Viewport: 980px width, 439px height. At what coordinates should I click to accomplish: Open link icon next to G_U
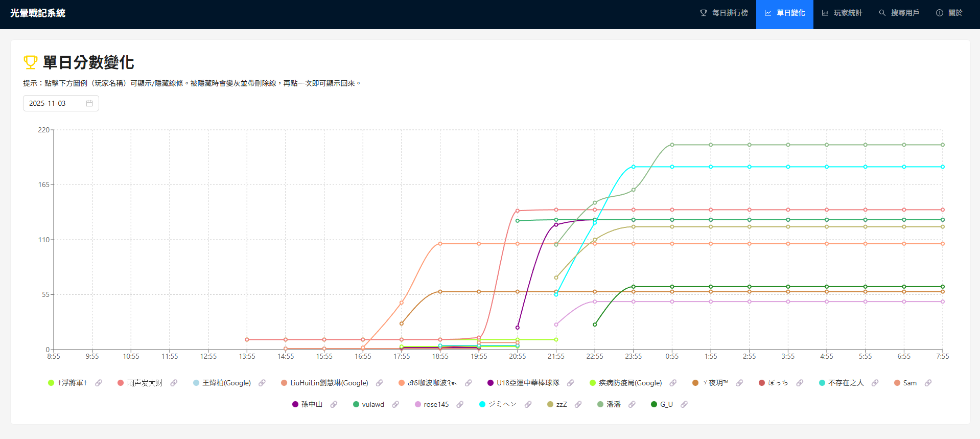coord(684,404)
